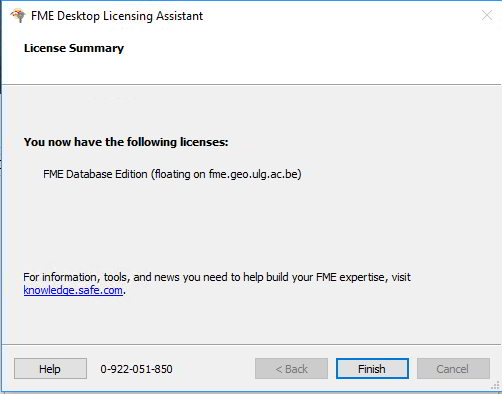Close the Licensing Assistant with the X icon
The image size is (502, 394).
[487, 15]
